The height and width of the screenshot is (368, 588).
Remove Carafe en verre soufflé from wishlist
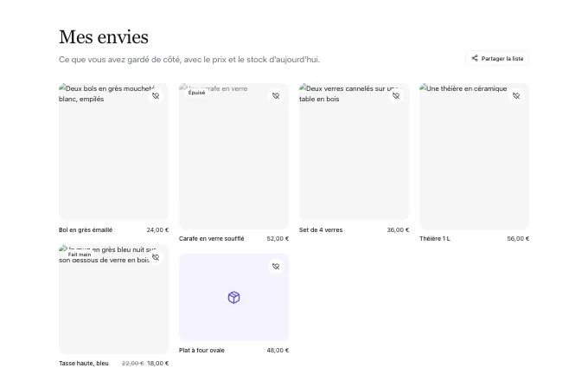coord(276,96)
